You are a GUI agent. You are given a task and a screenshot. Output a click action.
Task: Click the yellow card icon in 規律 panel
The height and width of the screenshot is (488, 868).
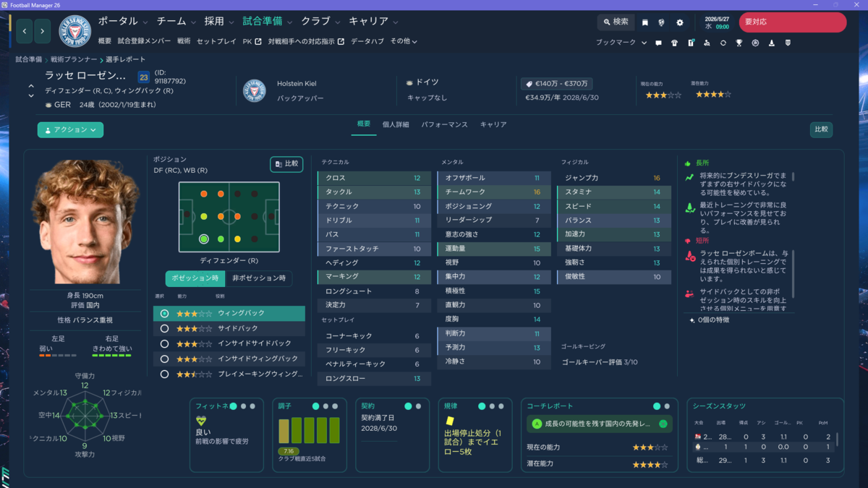[449, 420]
